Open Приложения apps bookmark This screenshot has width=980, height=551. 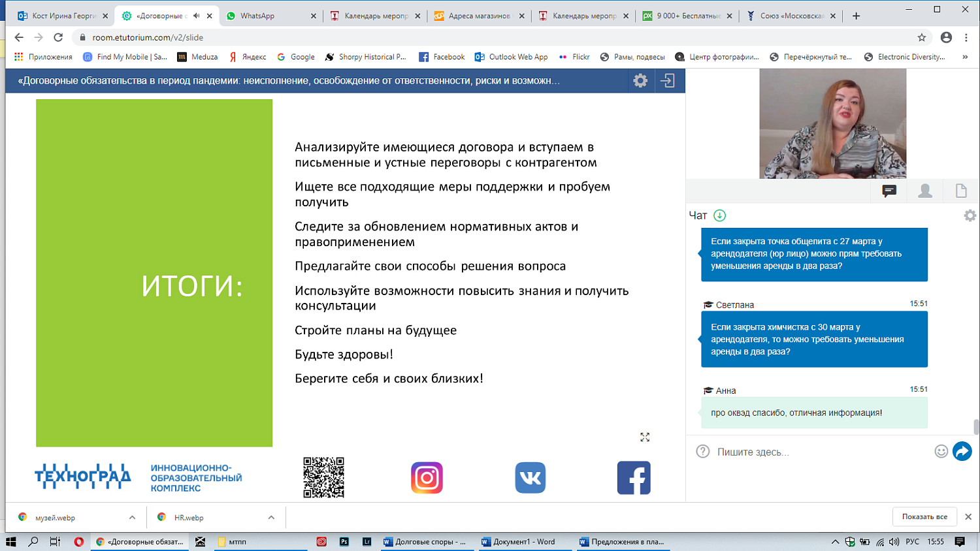click(x=43, y=57)
